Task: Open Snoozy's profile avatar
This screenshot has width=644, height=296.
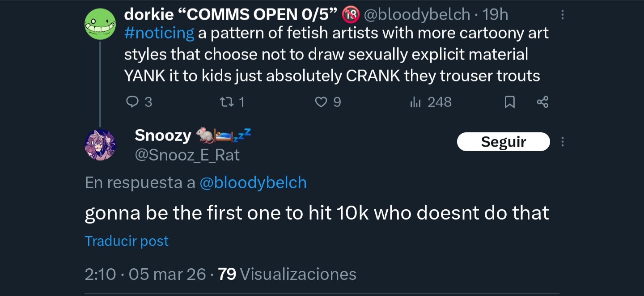Action: (x=100, y=145)
